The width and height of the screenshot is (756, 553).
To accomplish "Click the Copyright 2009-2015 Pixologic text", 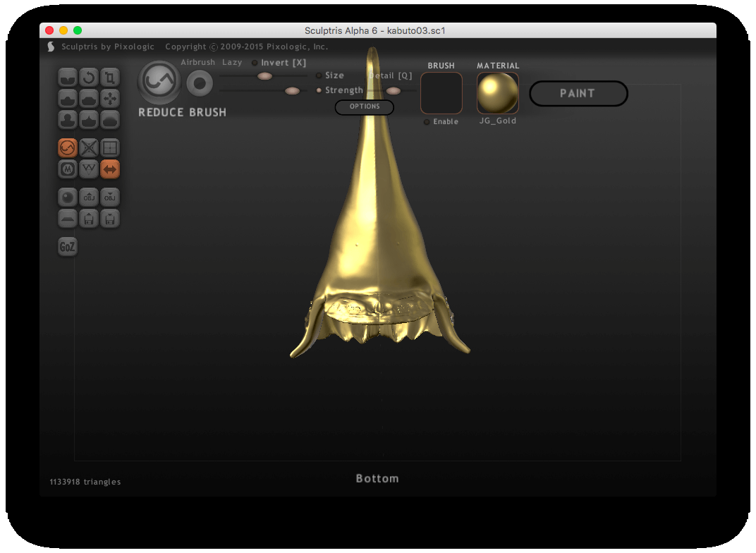I will click(x=246, y=47).
